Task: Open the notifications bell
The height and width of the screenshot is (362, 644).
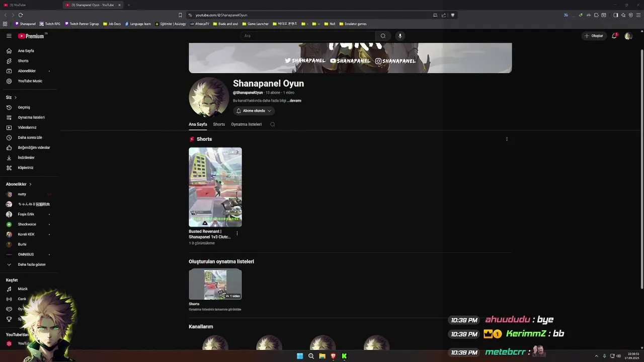Action: pyautogui.click(x=614, y=36)
